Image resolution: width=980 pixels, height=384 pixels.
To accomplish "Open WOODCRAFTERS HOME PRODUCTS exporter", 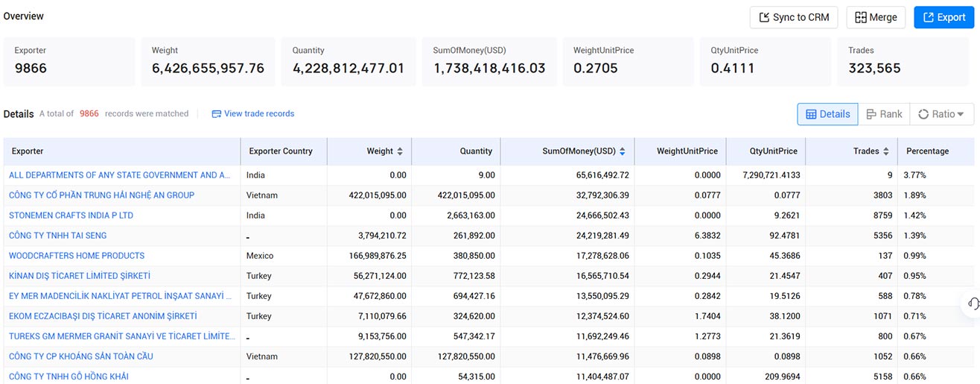I will point(77,256).
